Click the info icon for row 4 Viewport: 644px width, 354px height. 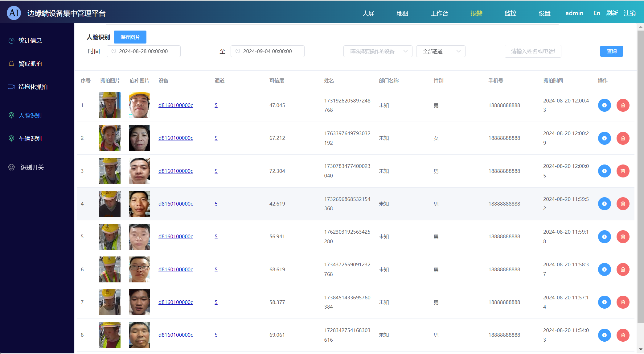[604, 204]
